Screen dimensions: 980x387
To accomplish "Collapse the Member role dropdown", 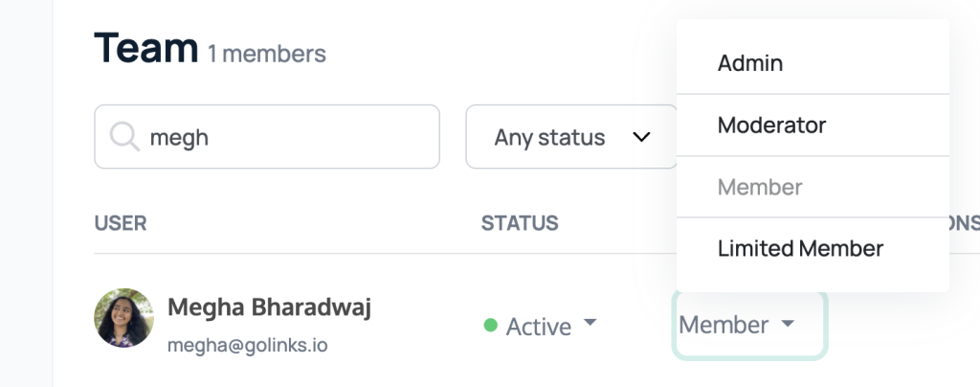I will coord(749,325).
